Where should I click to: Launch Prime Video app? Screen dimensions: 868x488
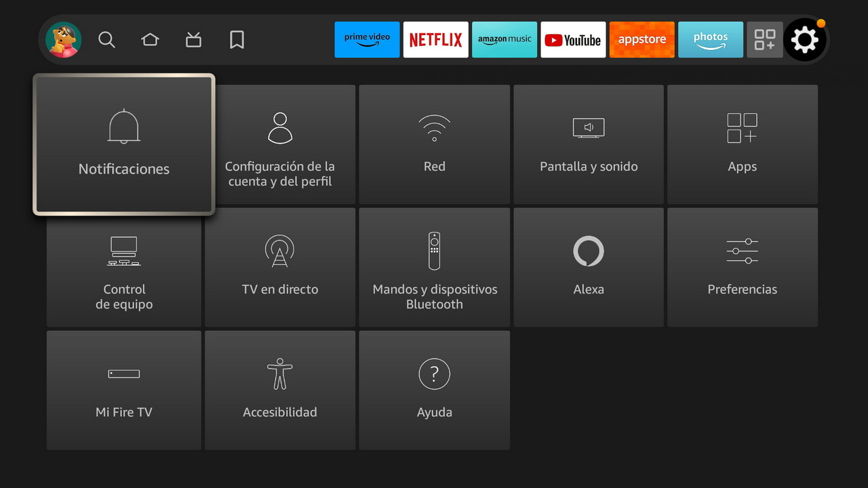point(367,40)
